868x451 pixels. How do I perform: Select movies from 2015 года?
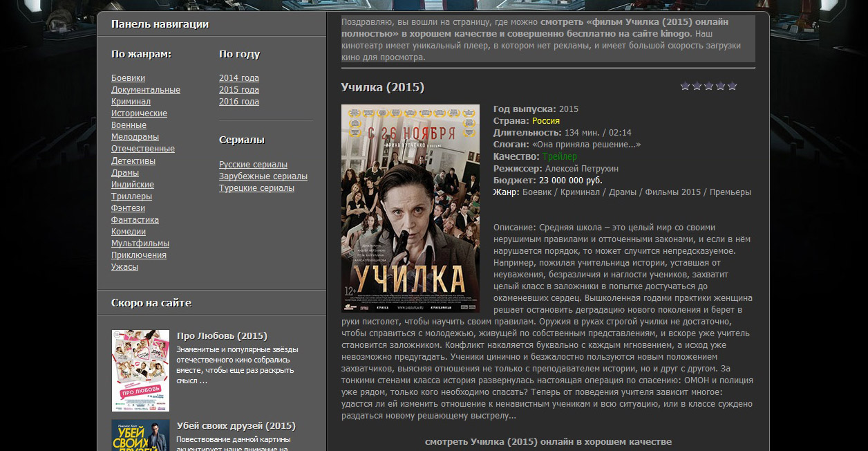click(239, 90)
